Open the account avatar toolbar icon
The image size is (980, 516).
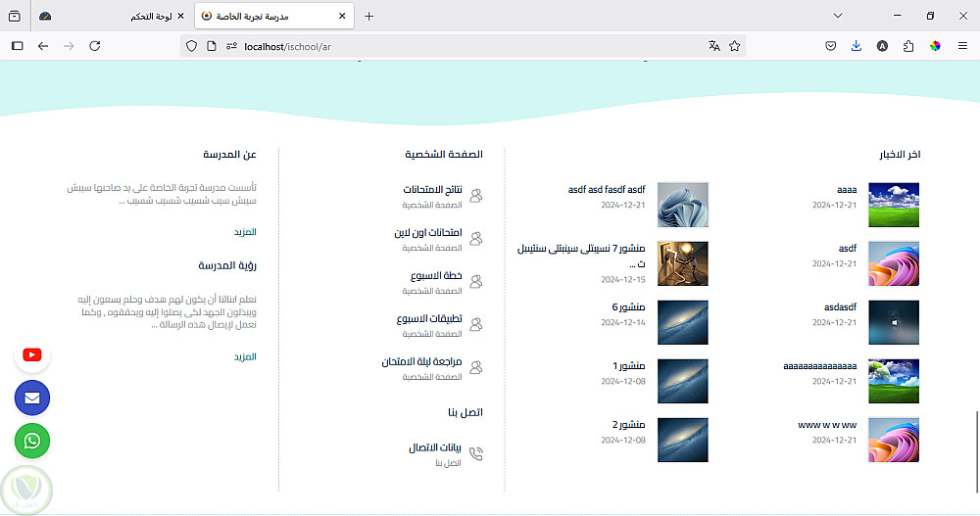click(882, 46)
